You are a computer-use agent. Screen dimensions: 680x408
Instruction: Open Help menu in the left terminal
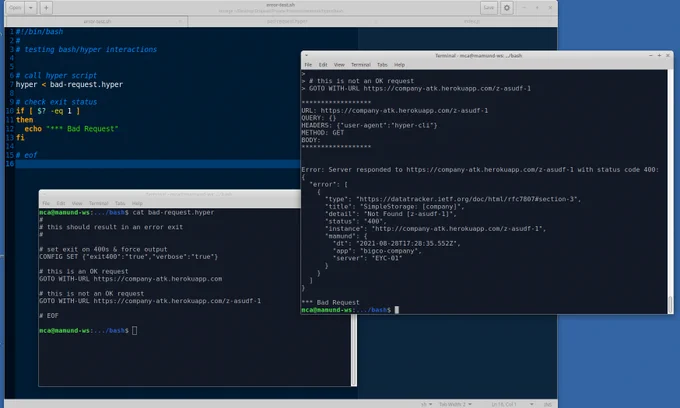(137, 203)
